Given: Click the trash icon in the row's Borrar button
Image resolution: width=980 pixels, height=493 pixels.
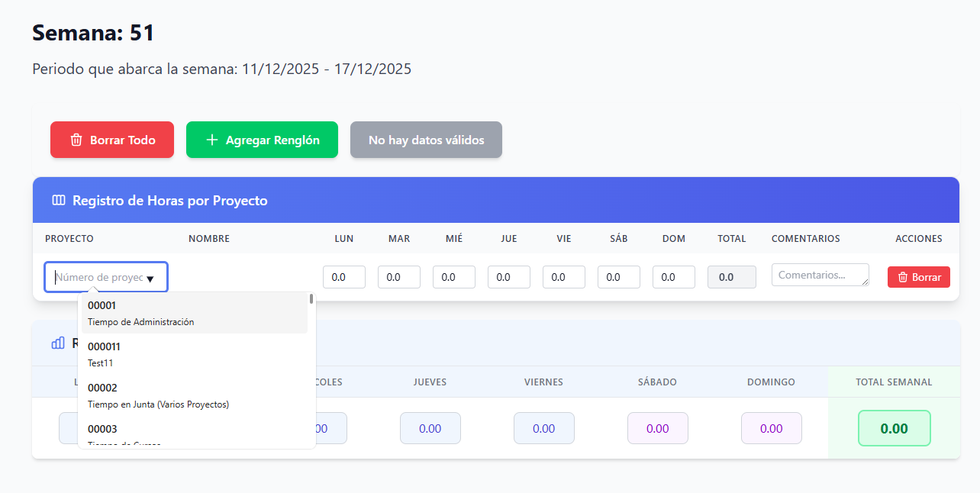Looking at the screenshot, I should coord(903,277).
